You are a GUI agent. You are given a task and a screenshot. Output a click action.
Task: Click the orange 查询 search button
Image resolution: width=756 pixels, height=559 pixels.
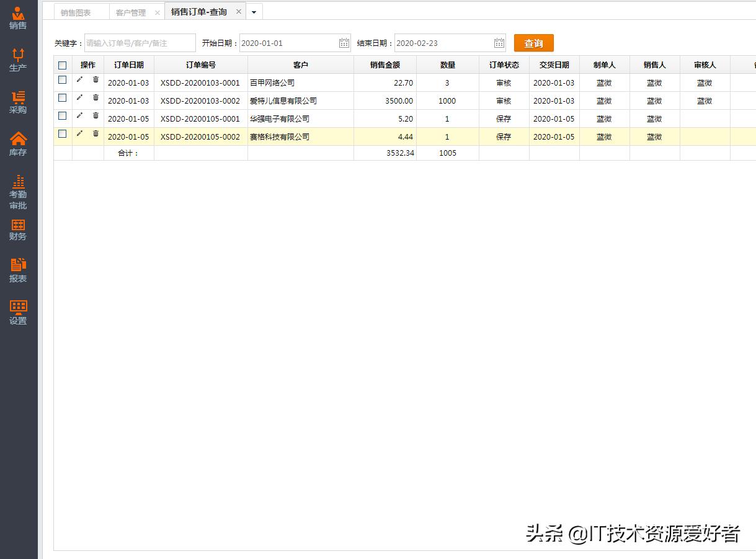tap(533, 43)
